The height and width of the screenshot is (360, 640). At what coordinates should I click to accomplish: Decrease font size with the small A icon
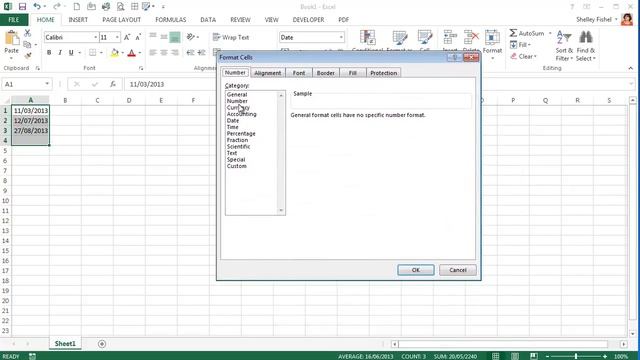pos(138,37)
